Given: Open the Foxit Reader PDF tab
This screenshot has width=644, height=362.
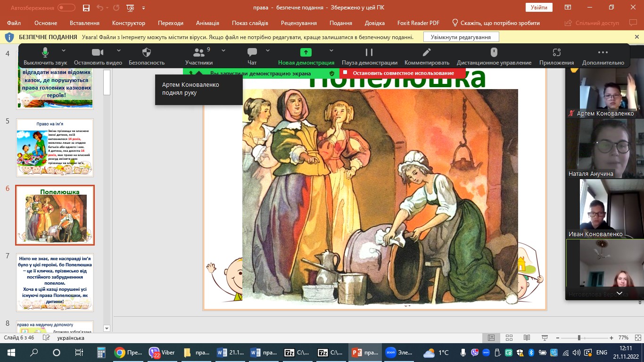Looking at the screenshot, I should point(417,23).
